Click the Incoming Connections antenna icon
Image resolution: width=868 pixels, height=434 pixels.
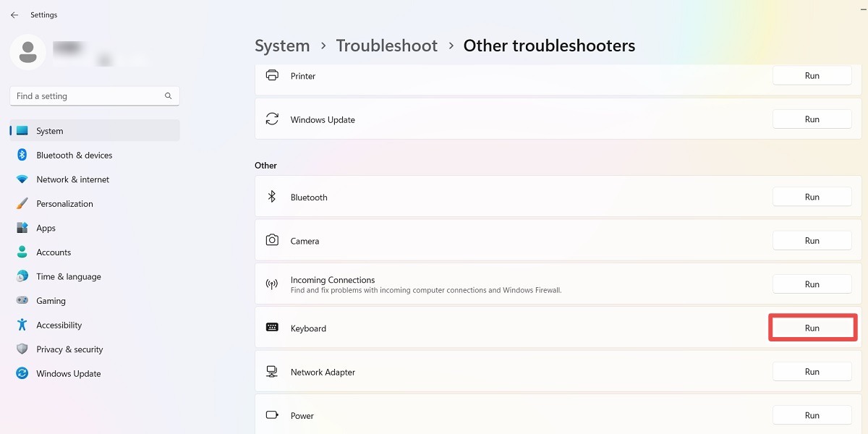pos(272,284)
